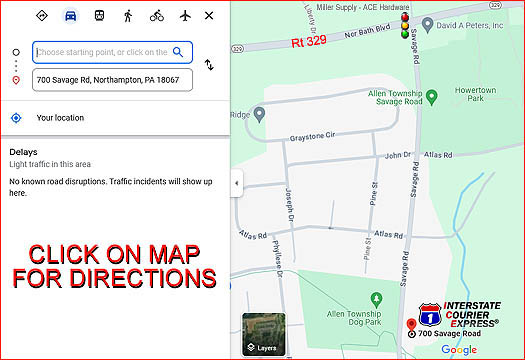Click the Graystone Cir street label
The height and width of the screenshot is (360, 525).
point(312,136)
